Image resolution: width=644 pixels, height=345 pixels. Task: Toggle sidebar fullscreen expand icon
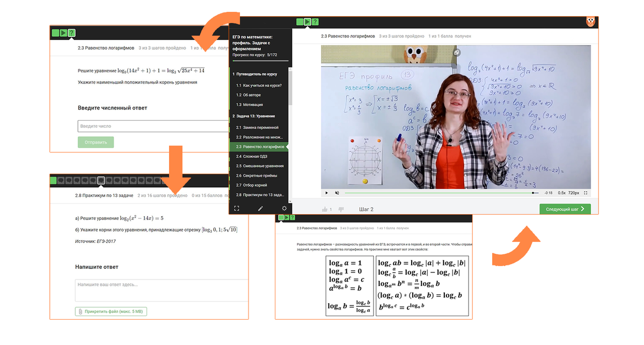[x=237, y=208]
